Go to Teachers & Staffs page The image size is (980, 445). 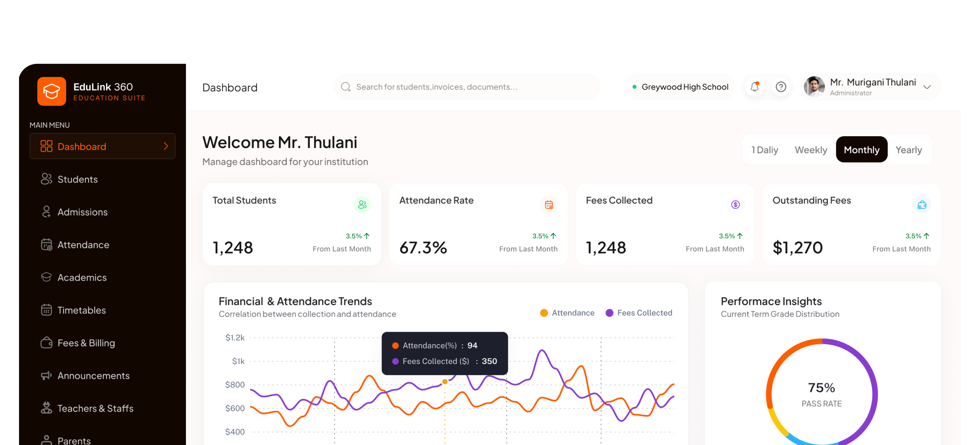click(95, 408)
